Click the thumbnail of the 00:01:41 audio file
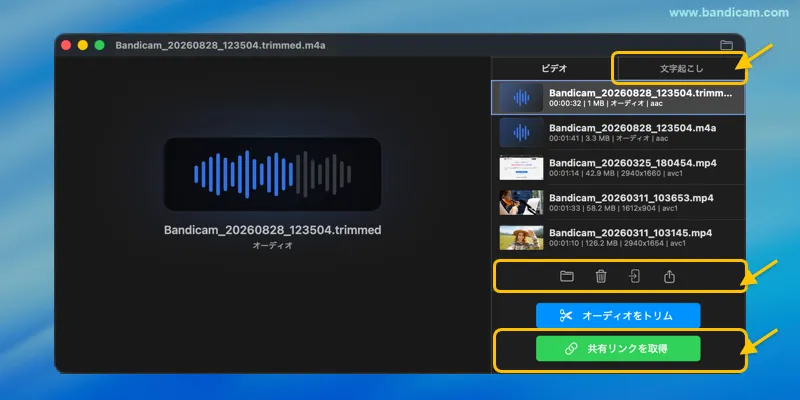The image size is (800, 400). 521,133
